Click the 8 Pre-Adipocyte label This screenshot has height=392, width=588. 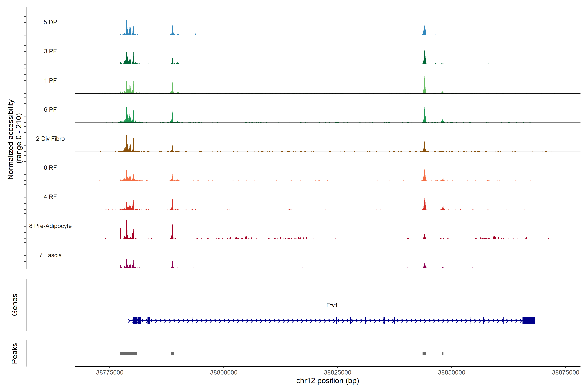(50, 226)
